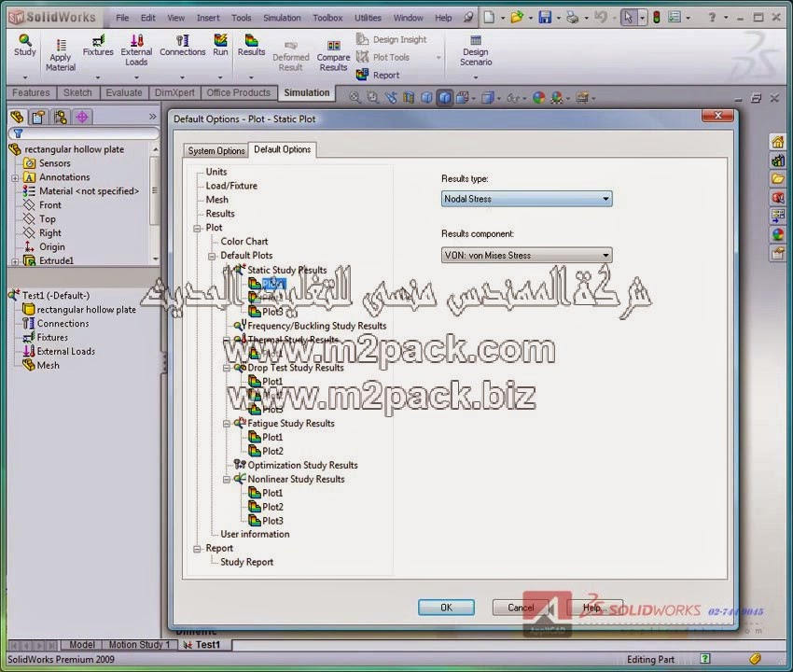Open the Model tab at bottom
The height and width of the screenshot is (672, 793).
coord(81,645)
